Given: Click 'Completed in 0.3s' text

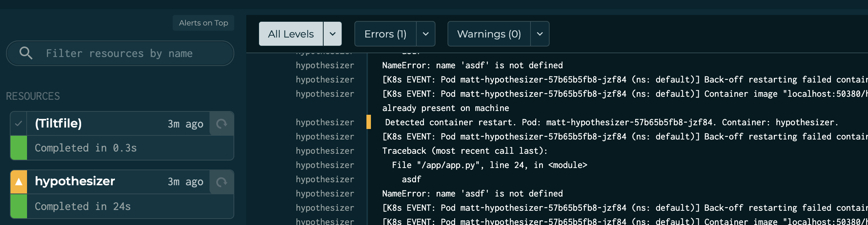Looking at the screenshot, I should [86, 148].
